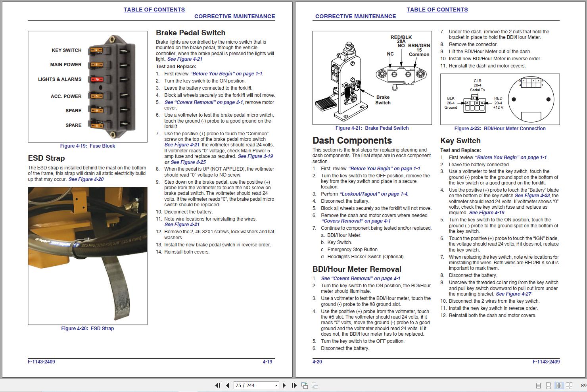Click the previous view navigation icon
Viewport: 587px width, 392px height.
coord(305,385)
